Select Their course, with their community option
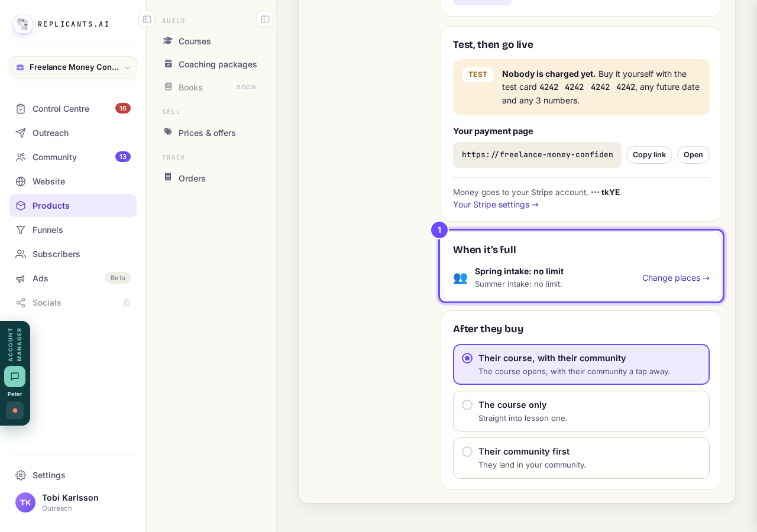Screen dimensions: 757x532 [x=581, y=364]
